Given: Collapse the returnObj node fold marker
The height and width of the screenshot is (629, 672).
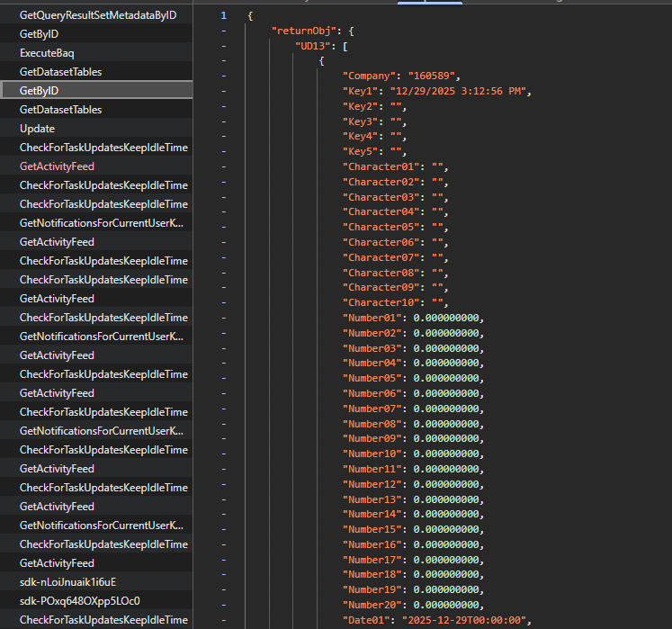Looking at the screenshot, I should point(222,31).
